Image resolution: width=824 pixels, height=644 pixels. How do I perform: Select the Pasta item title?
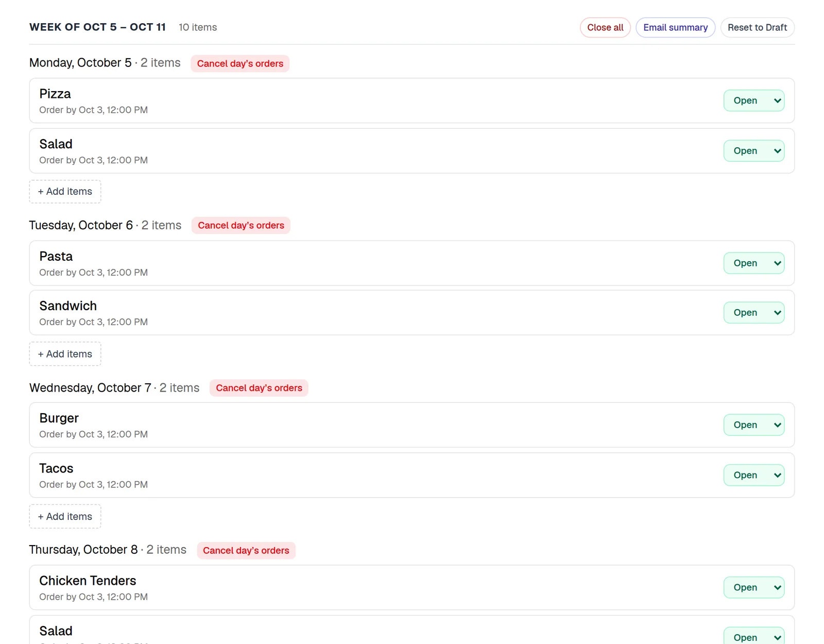pyautogui.click(x=56, y=257)
